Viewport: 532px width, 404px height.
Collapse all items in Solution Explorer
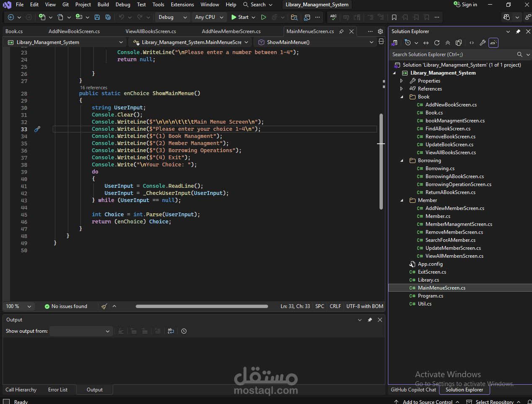(448, 43)
